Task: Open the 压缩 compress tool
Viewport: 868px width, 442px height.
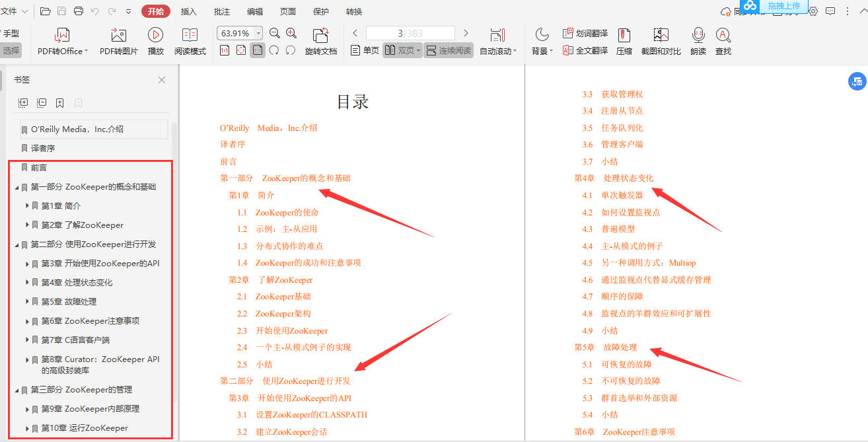Action: click(624, 42)
